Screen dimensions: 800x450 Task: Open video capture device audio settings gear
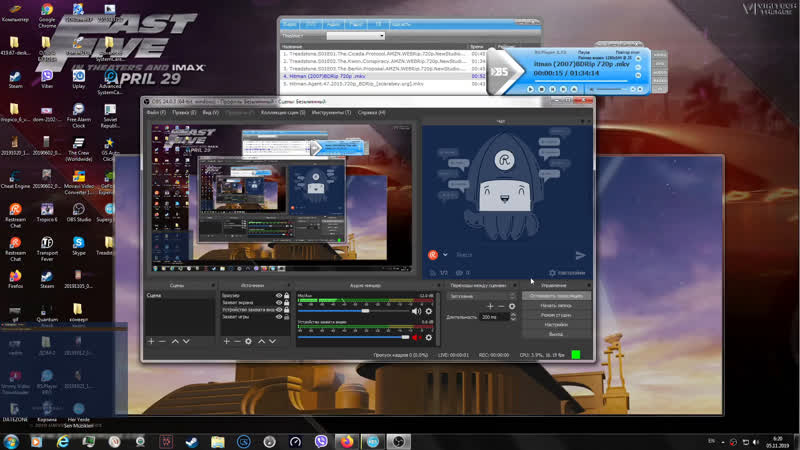tap(429, 337)
